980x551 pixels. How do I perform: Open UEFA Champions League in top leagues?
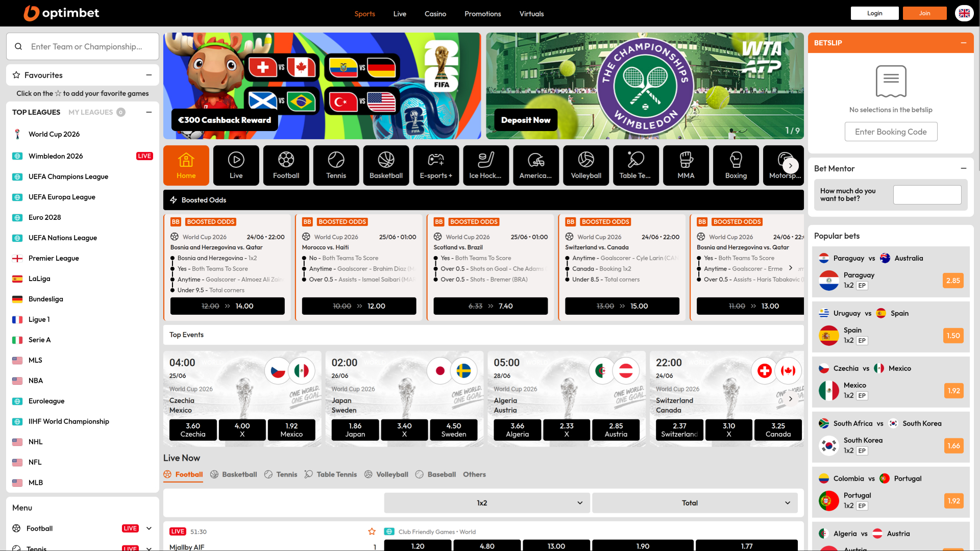pyautogui.click(x=68, y=177)
